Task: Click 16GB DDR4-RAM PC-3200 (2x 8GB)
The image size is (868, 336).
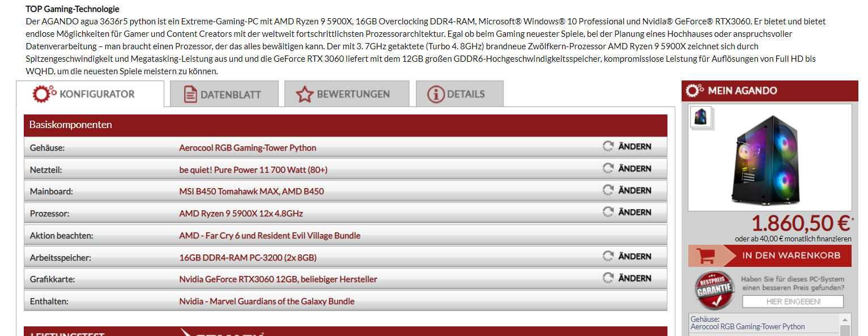Action: point(248,258)
